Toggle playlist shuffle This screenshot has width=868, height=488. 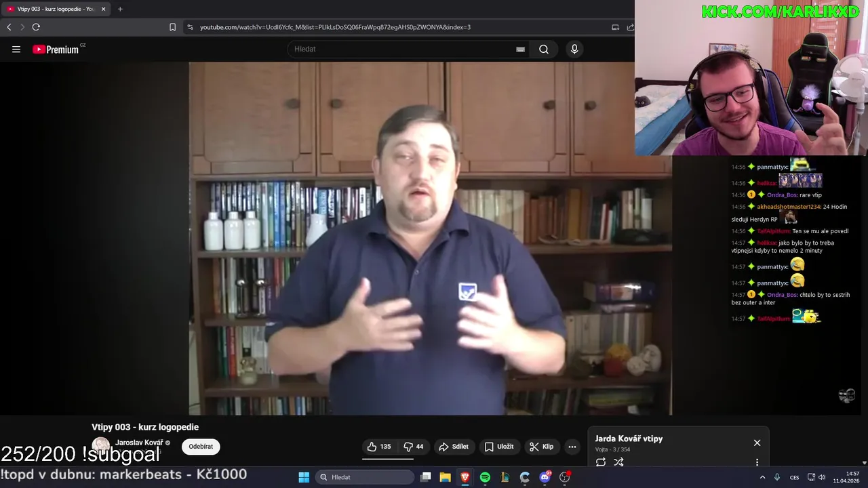[618, 462]
